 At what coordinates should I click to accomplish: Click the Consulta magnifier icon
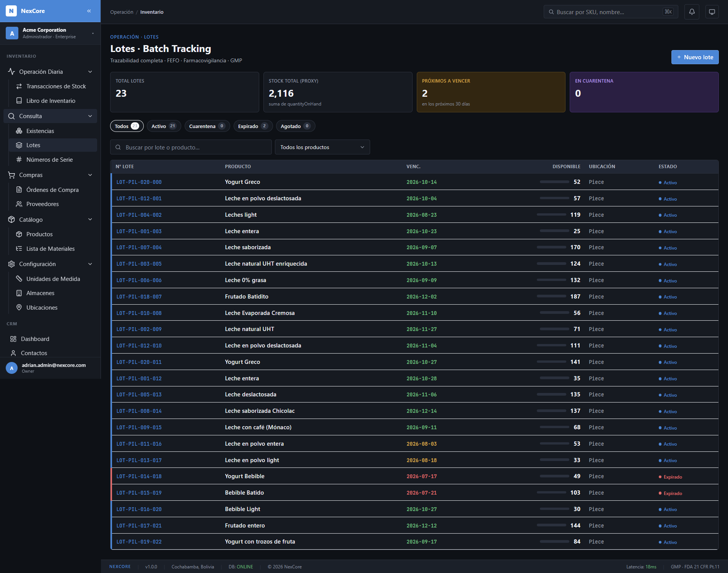tap(11, 116)
